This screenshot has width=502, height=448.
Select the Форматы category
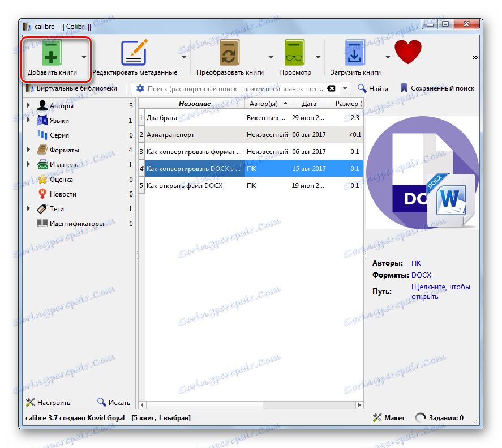[65, 150]
